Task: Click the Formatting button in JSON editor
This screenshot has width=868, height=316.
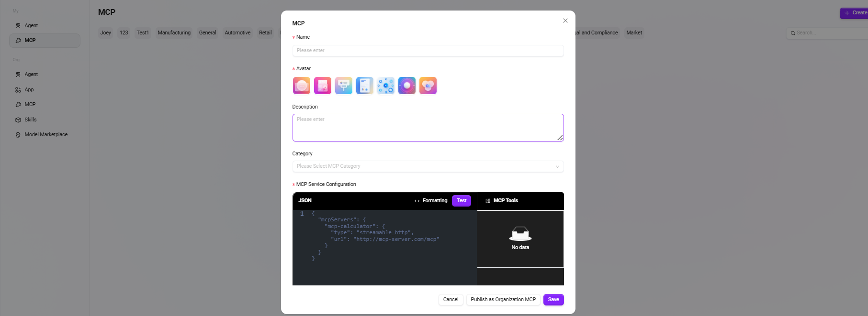Action: tap(431, 201)
